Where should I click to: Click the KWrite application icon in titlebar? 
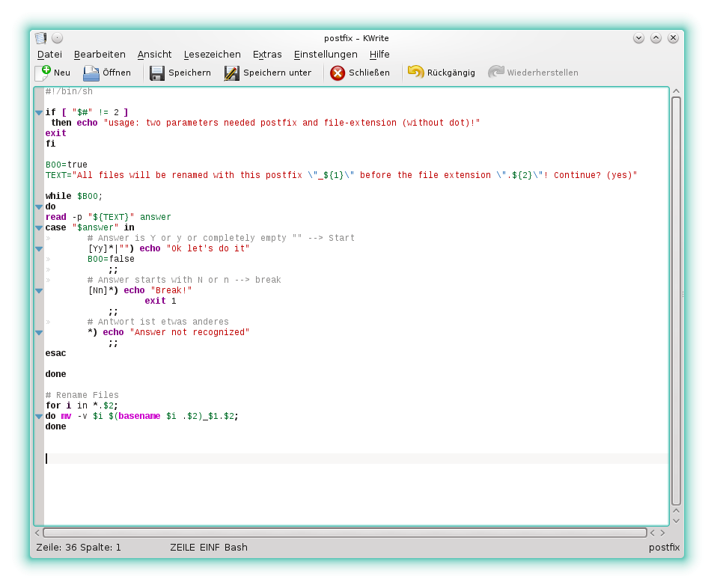point(41,37)
